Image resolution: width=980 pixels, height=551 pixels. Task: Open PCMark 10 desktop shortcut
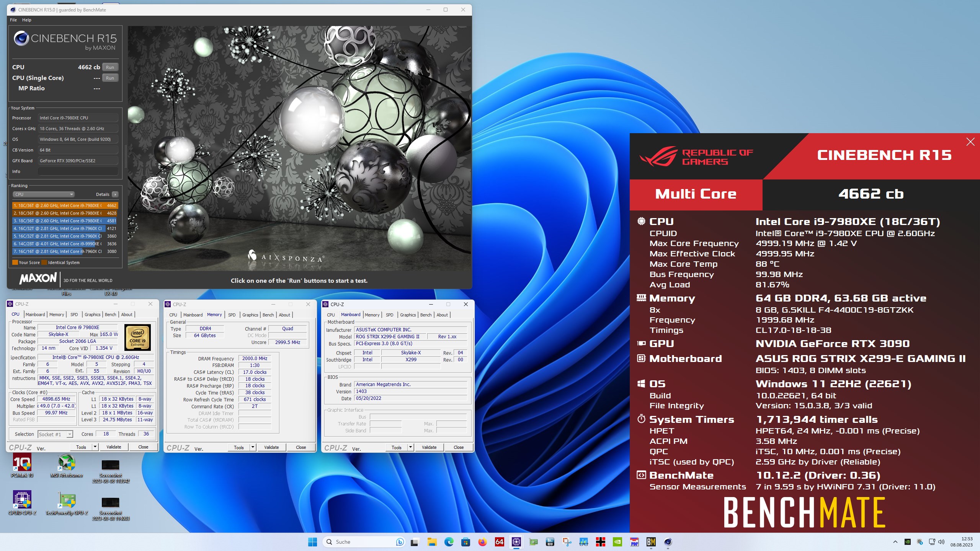pos(22,466)
